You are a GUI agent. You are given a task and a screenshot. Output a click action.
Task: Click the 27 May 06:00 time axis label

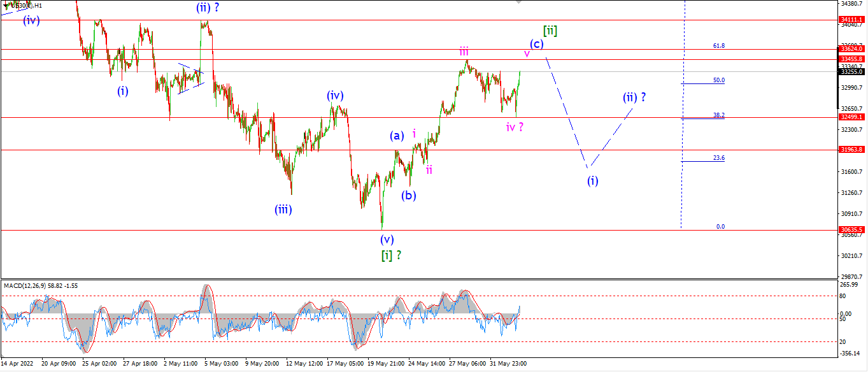pos(467,364)
